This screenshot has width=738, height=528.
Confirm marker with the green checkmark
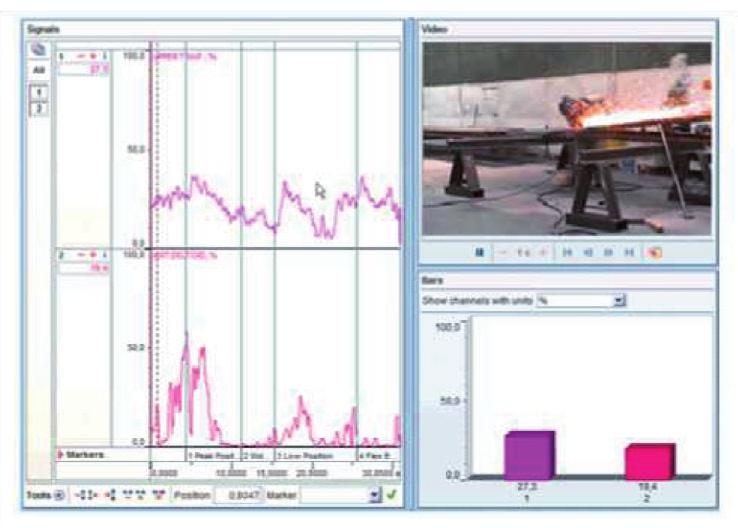[x=392, y=495]
